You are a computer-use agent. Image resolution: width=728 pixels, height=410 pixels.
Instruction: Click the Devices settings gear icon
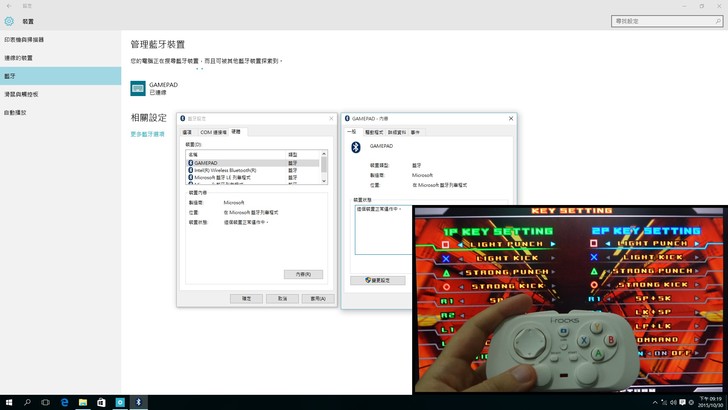click(x=10, y=21)
